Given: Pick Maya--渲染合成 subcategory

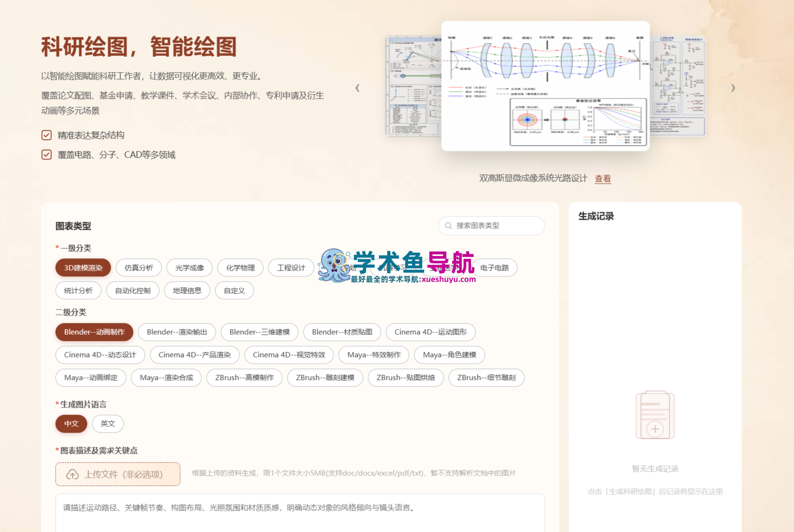Looking at the screenshot, I should (167, 378).
